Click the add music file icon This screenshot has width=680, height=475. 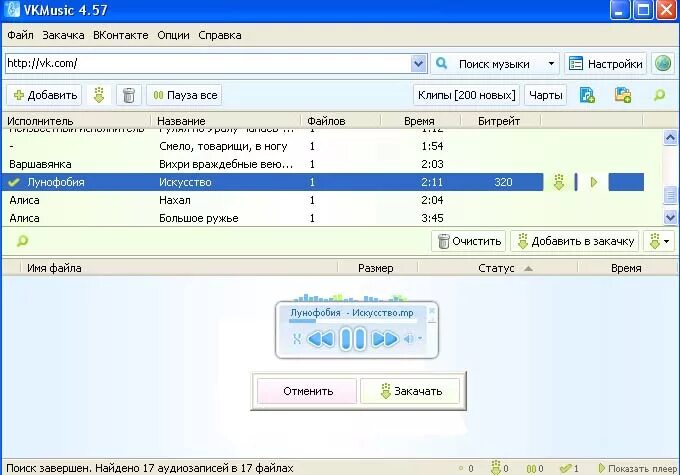point(587,95)
